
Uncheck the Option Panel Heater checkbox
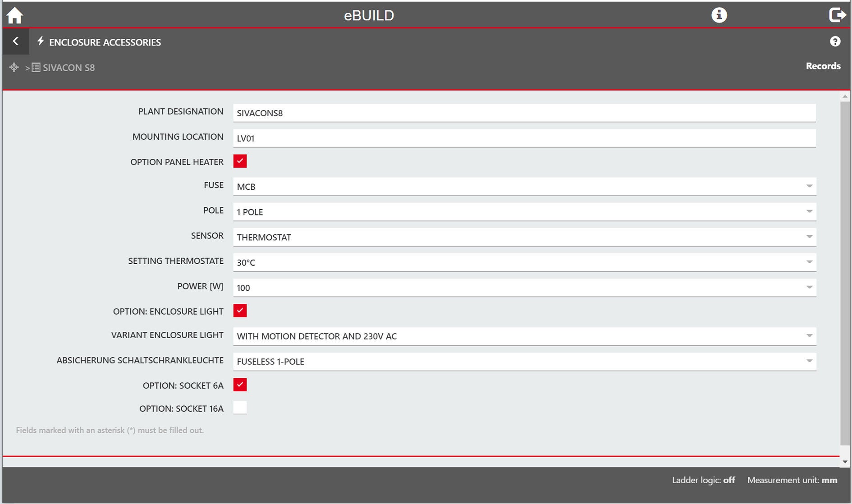(240, 161)
